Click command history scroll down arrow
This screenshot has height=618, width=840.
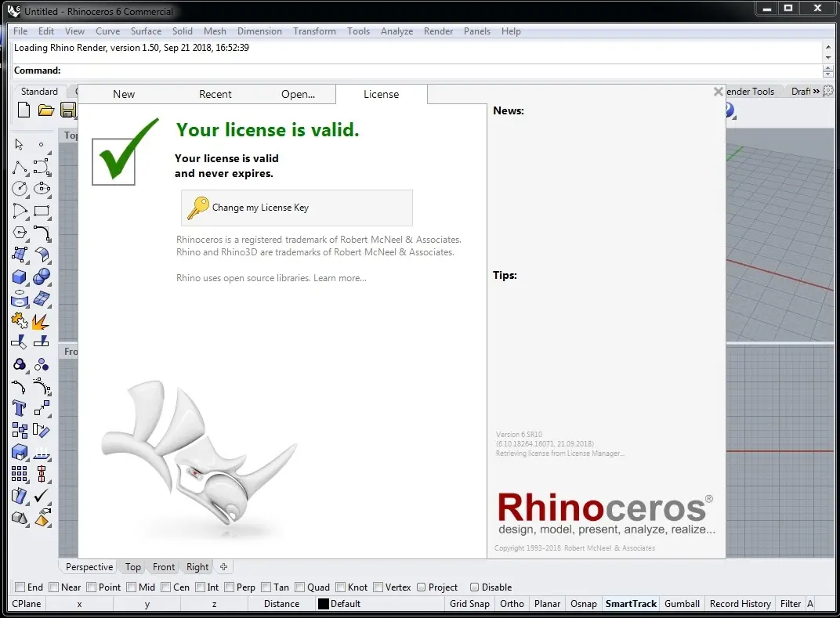point(828,57)
